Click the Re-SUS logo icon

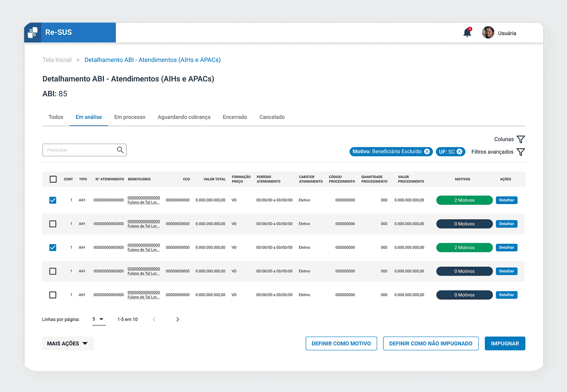(32, 32)
